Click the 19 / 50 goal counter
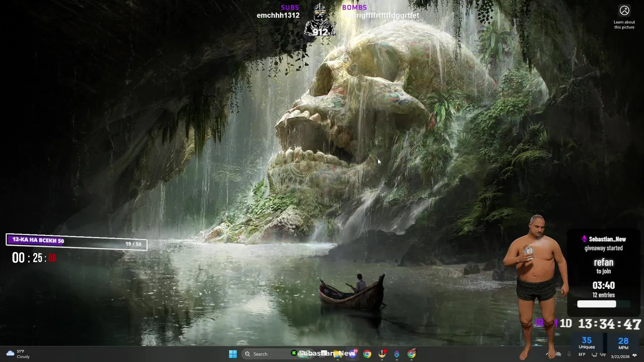The height and width of the screenshot is (362, 644). coord(133,244)
